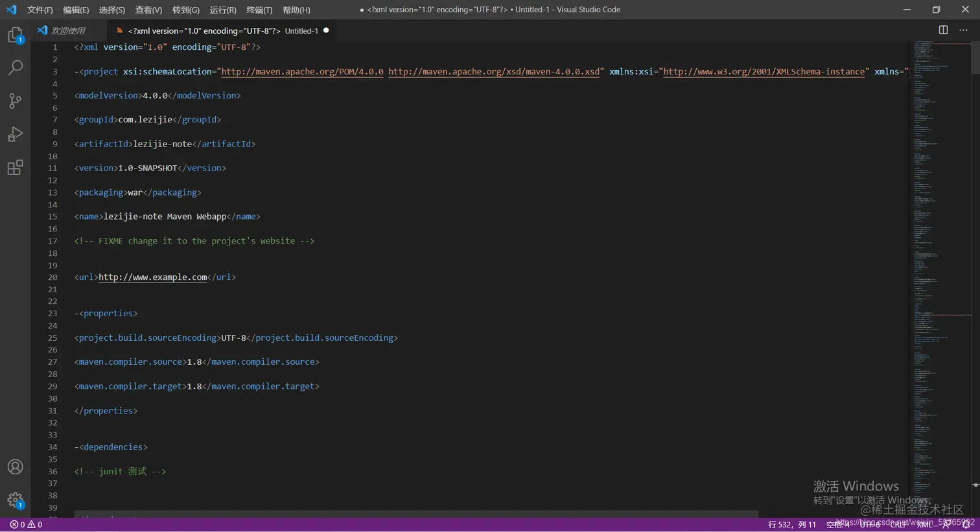The width and height of the screenshot is (980, 532).
Task: Click line number 23 in the gutter
Action: tap(52, 313)
